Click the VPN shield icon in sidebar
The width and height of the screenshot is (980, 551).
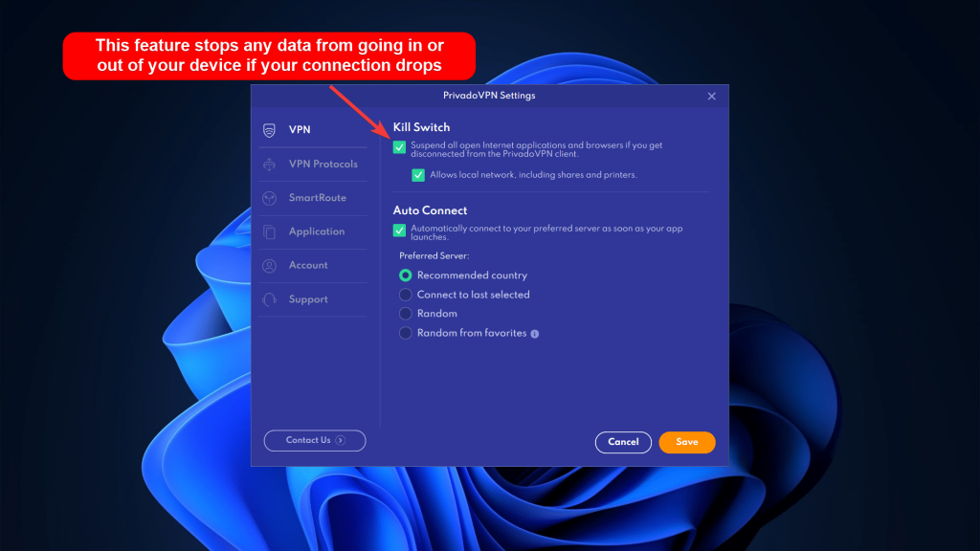point(269,130)
